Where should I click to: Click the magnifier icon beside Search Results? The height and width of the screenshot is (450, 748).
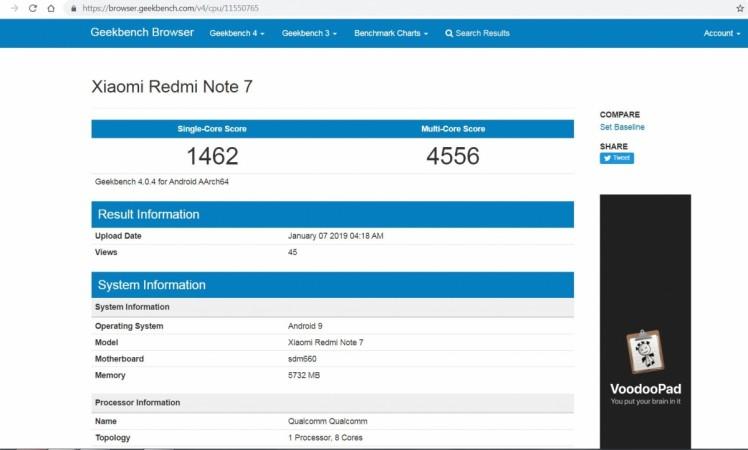tap(449, 33)
